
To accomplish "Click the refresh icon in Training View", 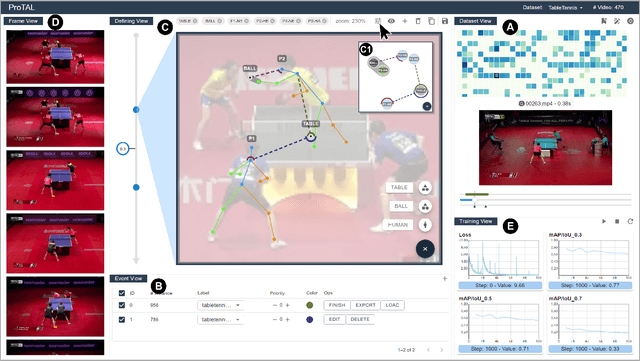I will (x=630, y=221).
